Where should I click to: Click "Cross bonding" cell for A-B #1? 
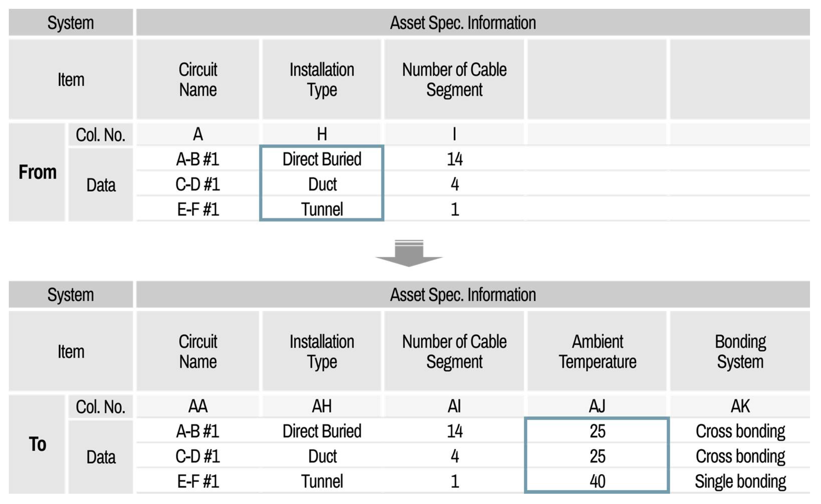click(x=740, y=431)
